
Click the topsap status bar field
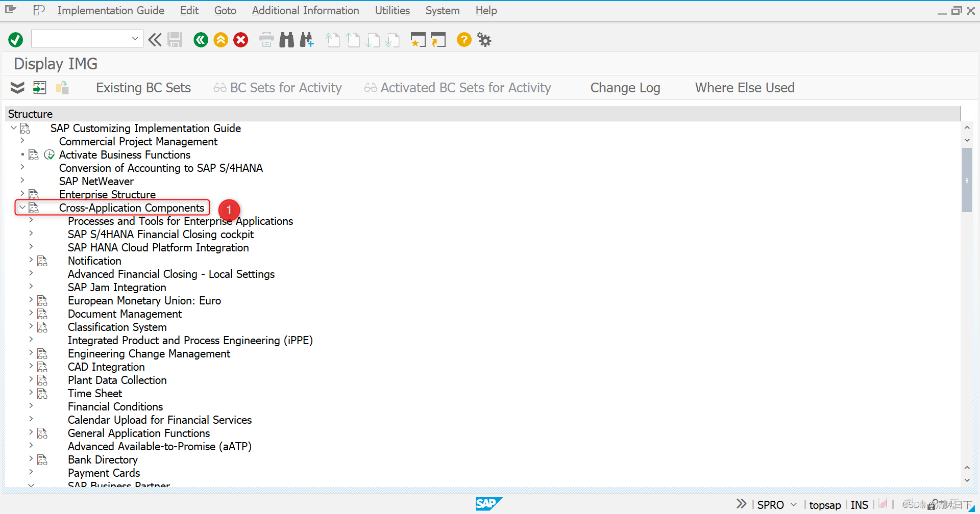tap(825, 505)
